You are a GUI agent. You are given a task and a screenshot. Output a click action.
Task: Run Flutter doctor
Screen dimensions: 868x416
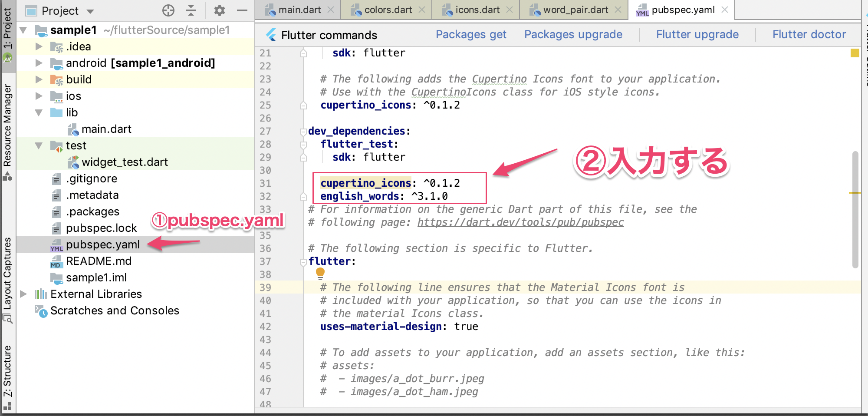(809, 34)
